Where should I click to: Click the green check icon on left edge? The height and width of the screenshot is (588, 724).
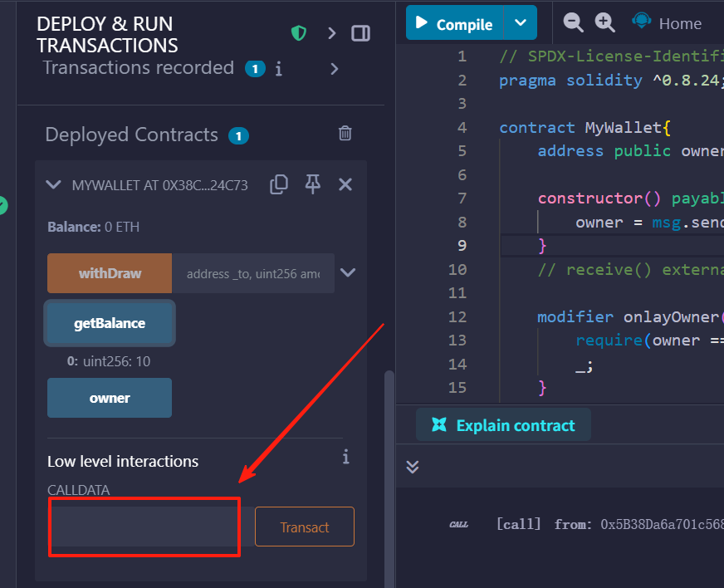(x=2, y=205)
